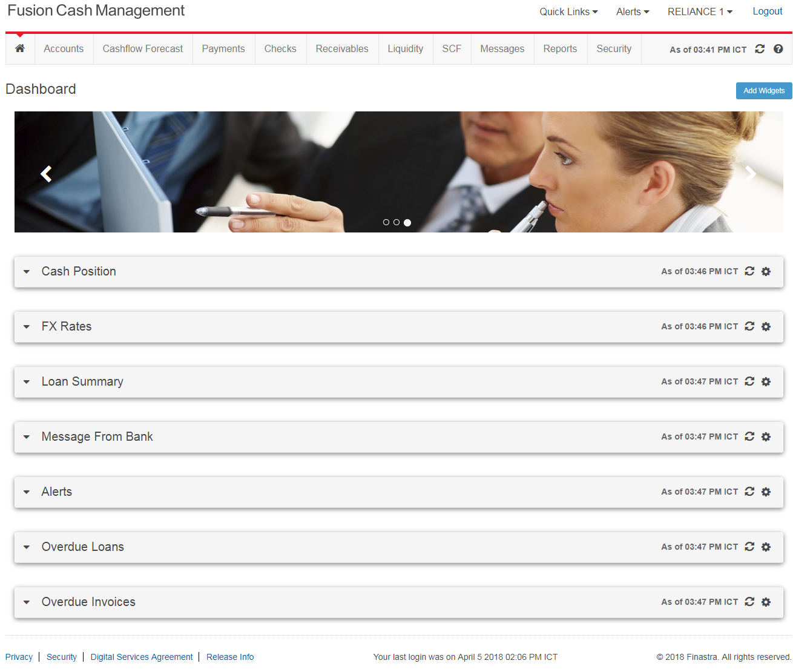This screenshot has height=672, width=793.
Task: Refresh the Alerts widget
Action: [749, 492]
